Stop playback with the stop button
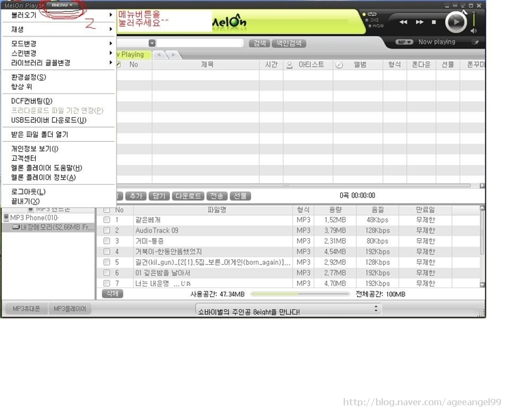This screenshot has width=520, height=420. (x=434, y=22)
